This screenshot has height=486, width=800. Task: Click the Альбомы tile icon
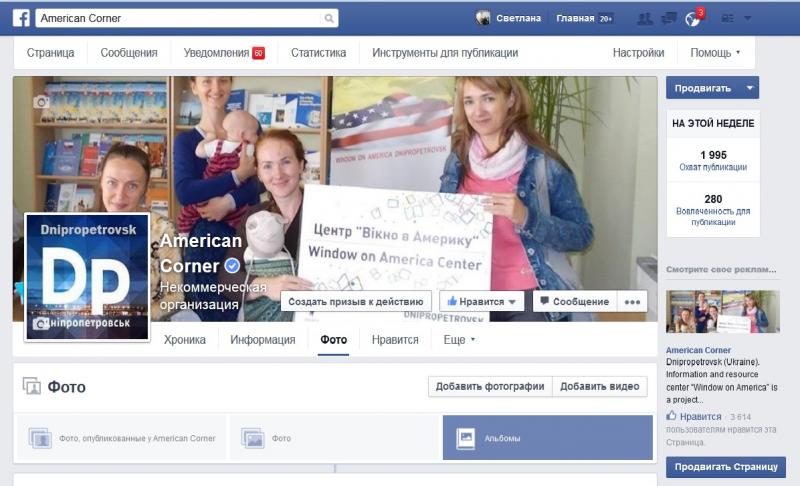465,438
